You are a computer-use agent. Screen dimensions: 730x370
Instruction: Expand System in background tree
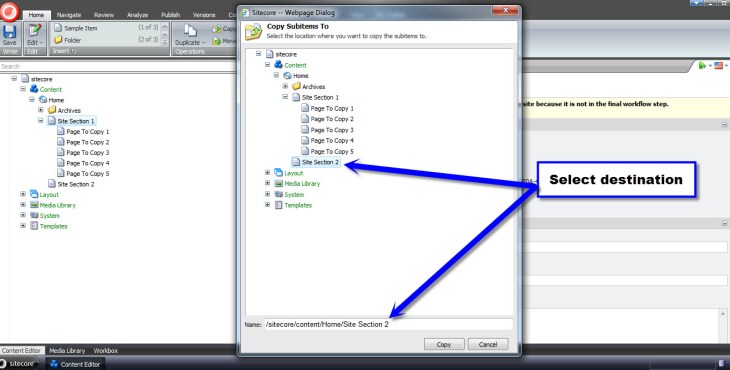coord(23,215)
